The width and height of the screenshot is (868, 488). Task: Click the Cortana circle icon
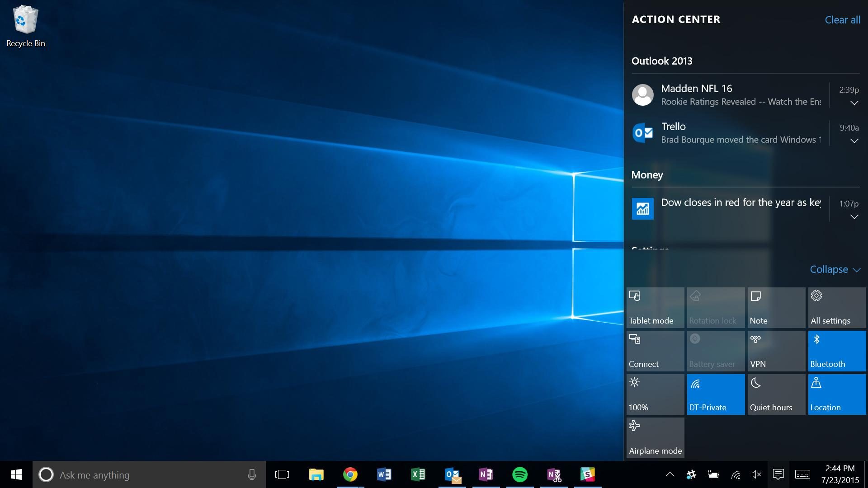pos(46,474)
